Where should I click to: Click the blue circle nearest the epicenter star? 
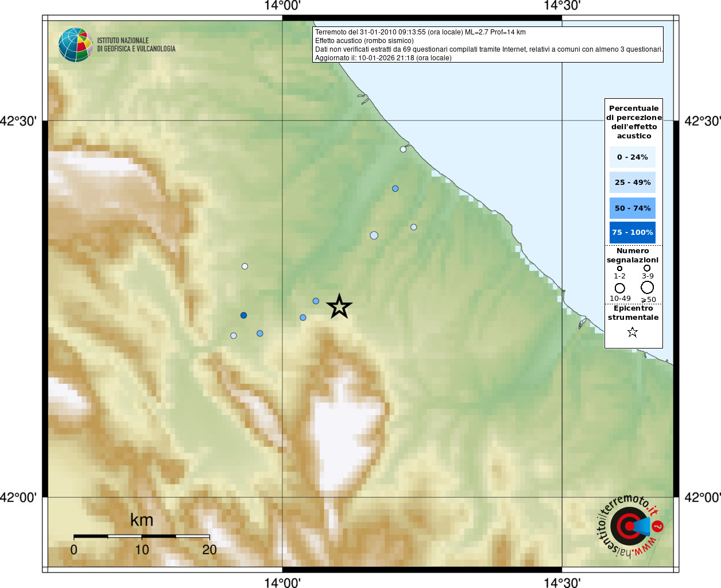point(316,301)
